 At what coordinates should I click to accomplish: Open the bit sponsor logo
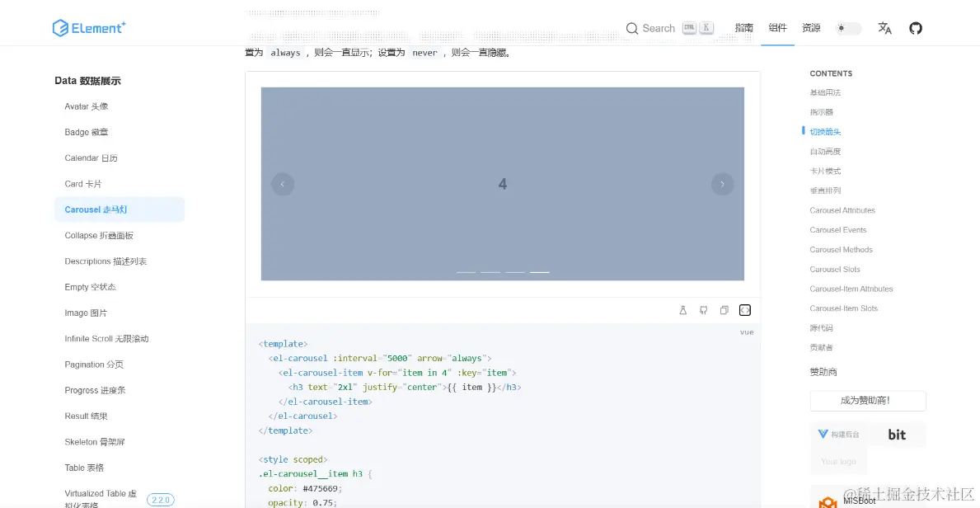point(897,435)
